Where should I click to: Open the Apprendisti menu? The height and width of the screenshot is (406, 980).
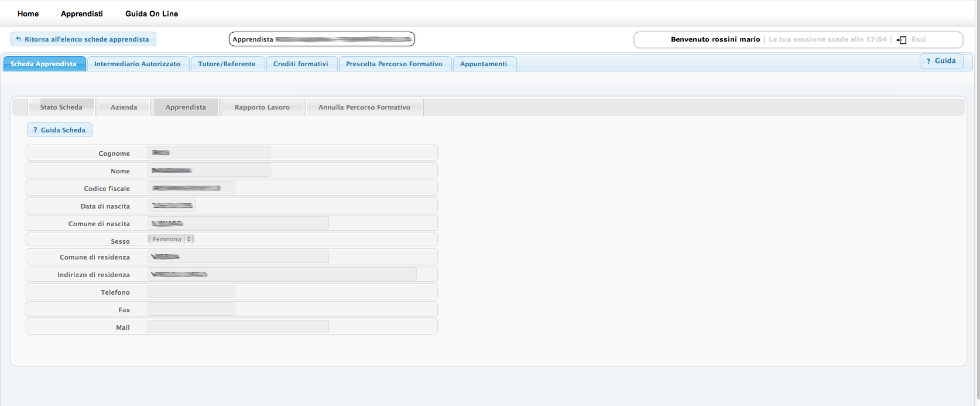tap(81, 13)
